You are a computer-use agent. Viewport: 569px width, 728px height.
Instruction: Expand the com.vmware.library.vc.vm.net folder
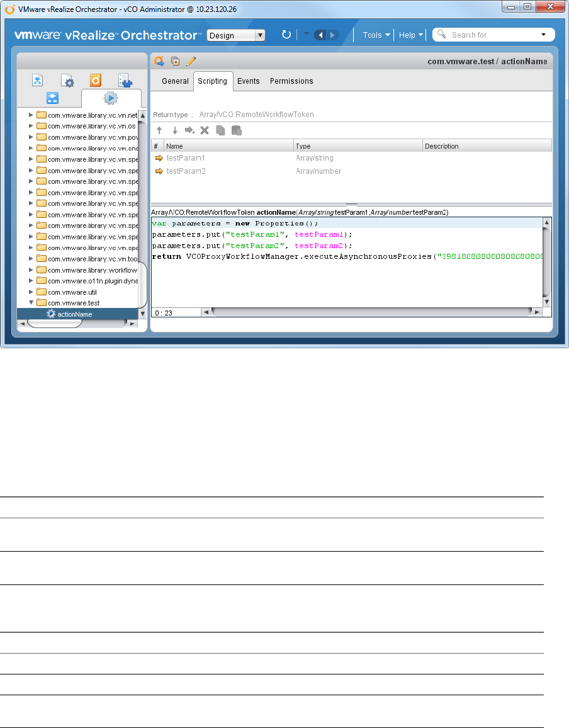tap(31, 115)
